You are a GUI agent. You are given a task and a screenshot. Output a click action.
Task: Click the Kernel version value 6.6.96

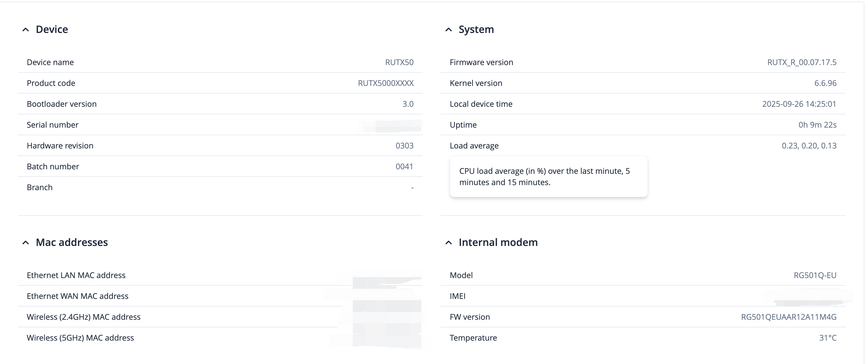pyautogui.click(x=825, y=83)
